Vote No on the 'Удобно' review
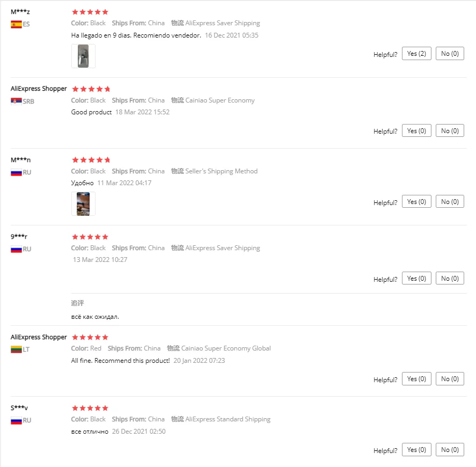 point(450,202)
